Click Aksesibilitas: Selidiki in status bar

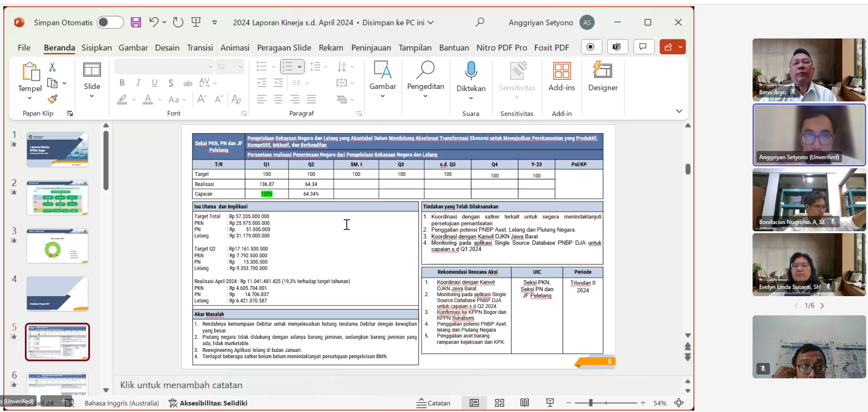(208, 403)
